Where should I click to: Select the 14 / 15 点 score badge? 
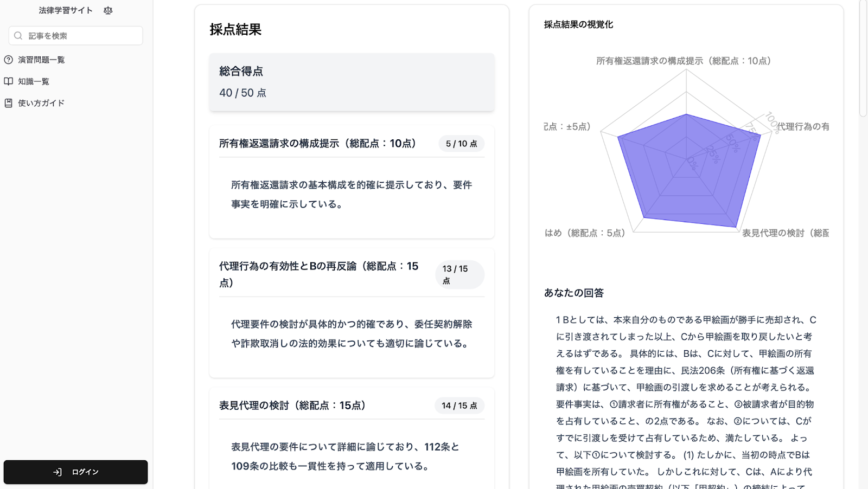(459, 406)
